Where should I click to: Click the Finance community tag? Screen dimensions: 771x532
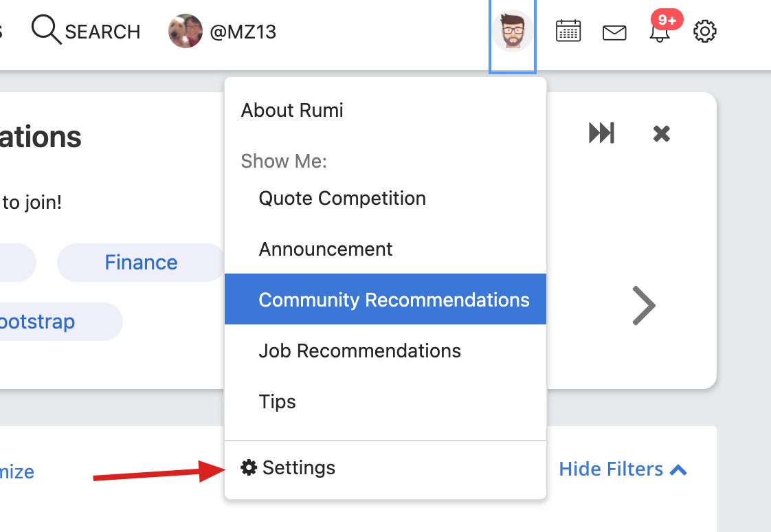[x=141, y=263]
